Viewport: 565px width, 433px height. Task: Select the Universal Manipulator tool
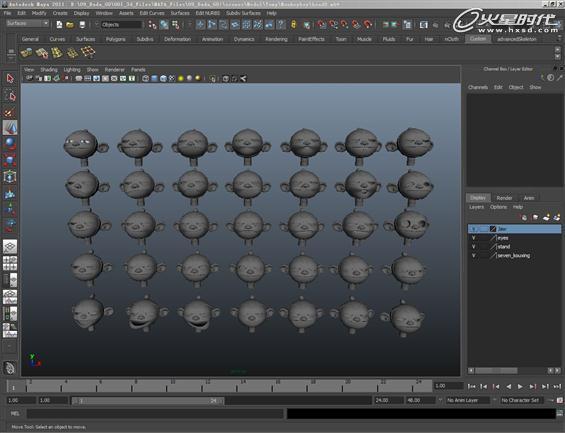10,177
